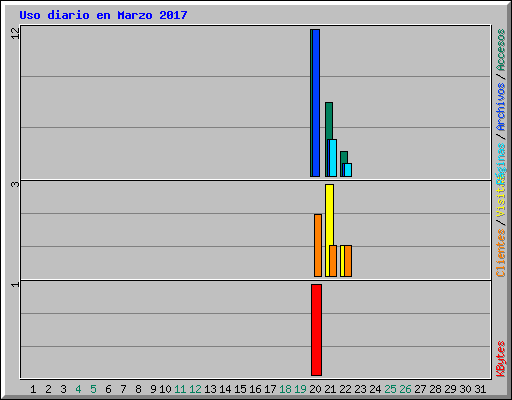Select the tall yellow Visitas bar for day 21
Screen dimensions: 512x400
pyautogui.click(x=329, y=215)
